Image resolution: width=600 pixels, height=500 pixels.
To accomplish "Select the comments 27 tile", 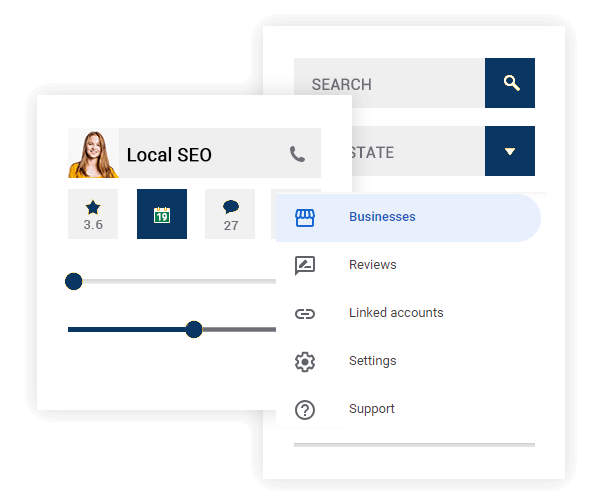I will click(230, 214).
